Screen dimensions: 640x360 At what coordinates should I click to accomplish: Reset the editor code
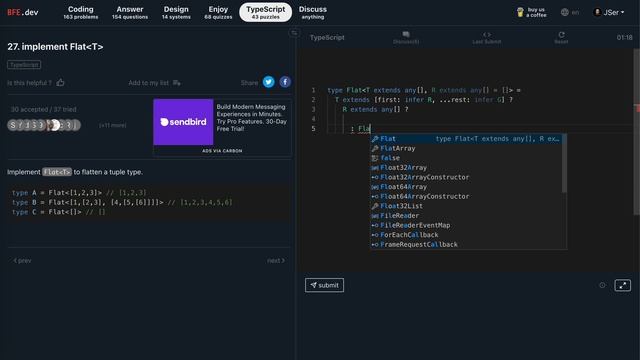pos(561,37)
